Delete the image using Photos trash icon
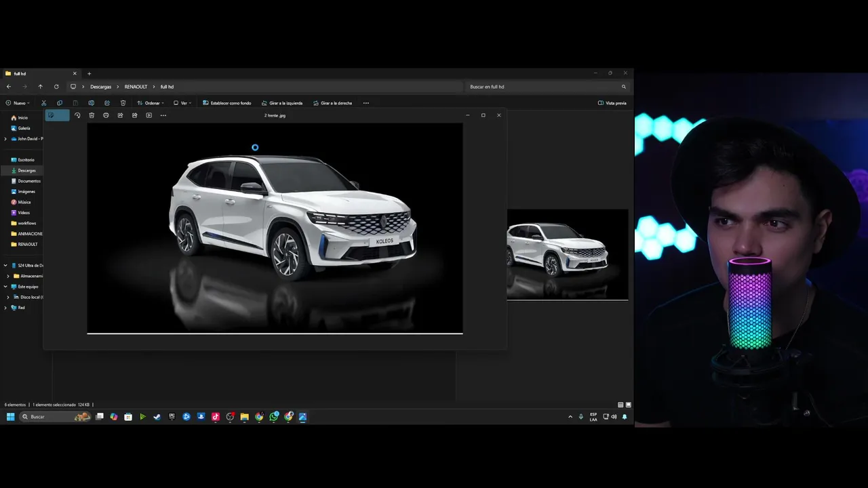 92,115
